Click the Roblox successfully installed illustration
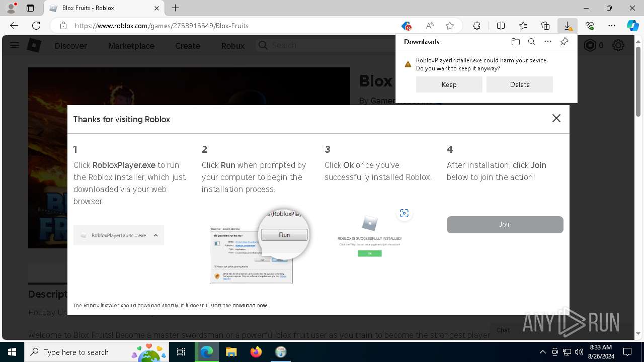Image resolution: width=644 pixels, height=362 pixels. (x=370, y=236)
